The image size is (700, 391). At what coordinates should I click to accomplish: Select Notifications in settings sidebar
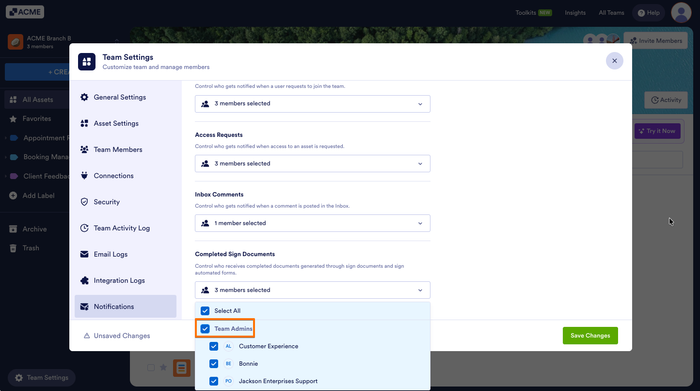(x=125, y=307)
